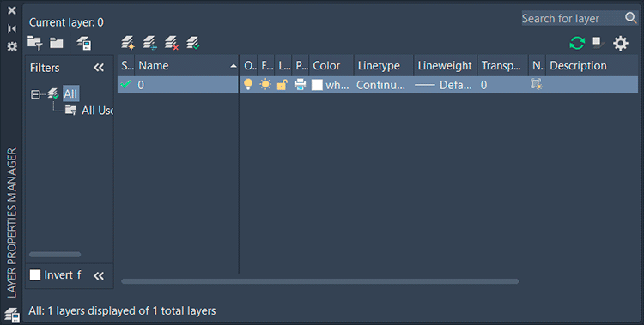
Task: Click the palette properties icon under auto-hide
Action: click(12, 46)
